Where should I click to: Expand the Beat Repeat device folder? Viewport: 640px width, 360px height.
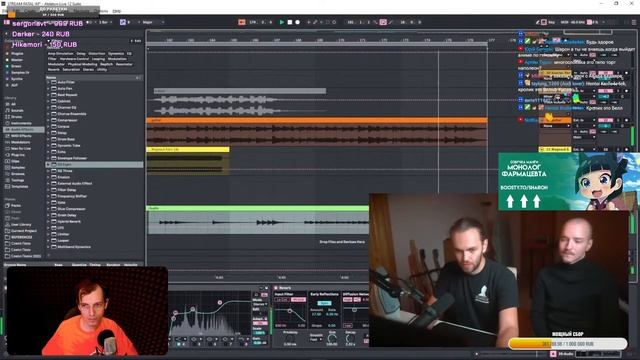(x=48, y=95)
